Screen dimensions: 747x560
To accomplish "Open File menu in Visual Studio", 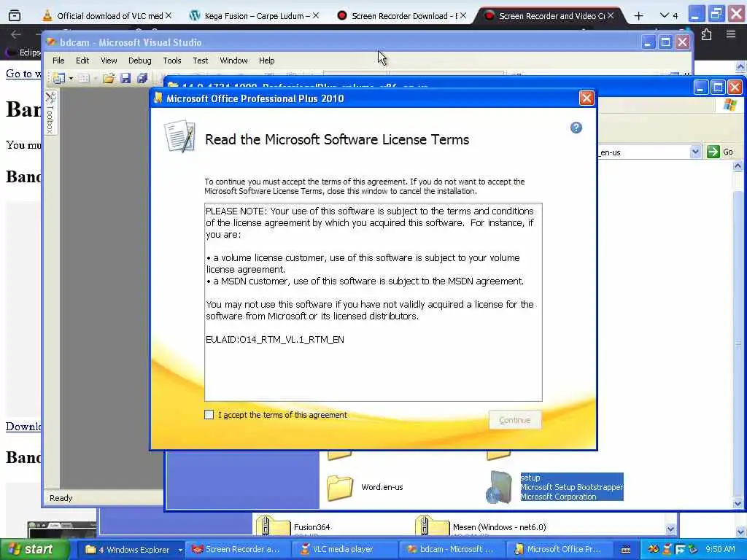I will (x=58, y=61).
